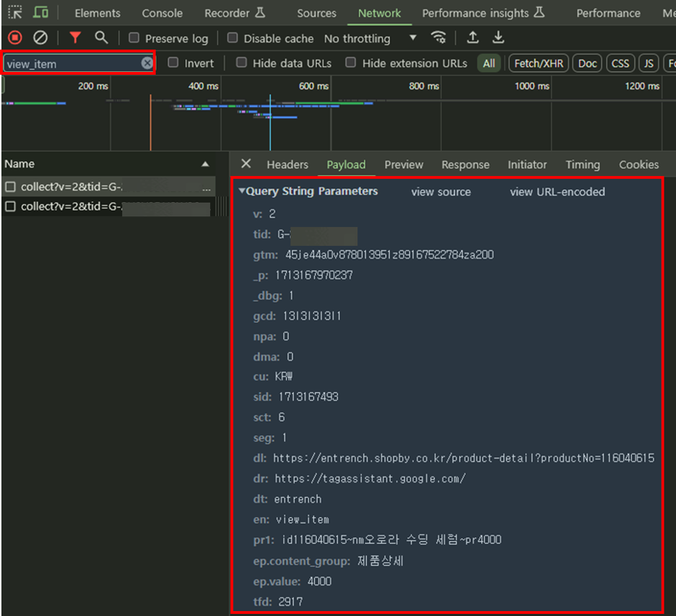
Task: Export HAR file download icon
Action: coord(498,38)
